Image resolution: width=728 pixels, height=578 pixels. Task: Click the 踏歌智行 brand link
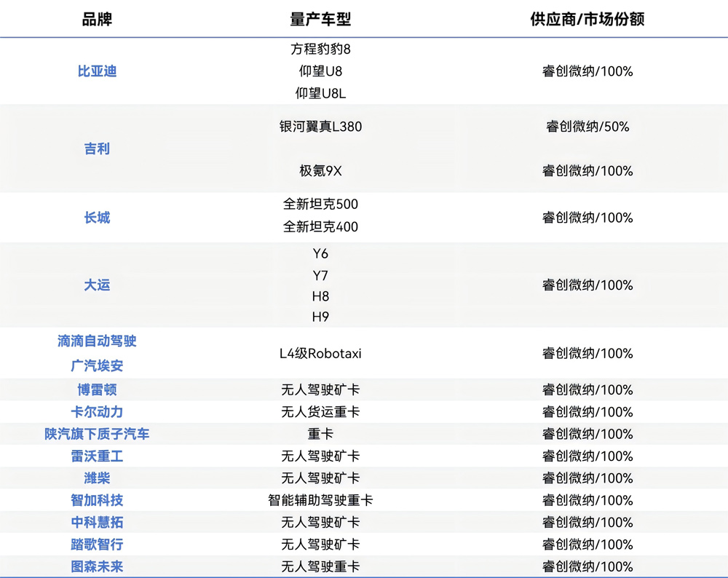coord(97,545)
